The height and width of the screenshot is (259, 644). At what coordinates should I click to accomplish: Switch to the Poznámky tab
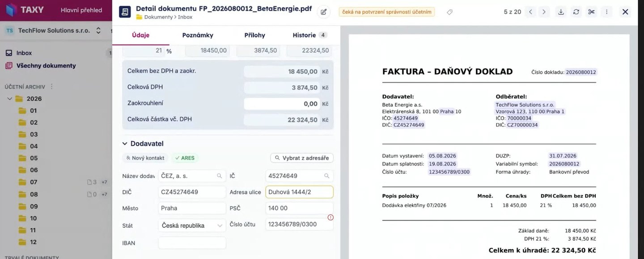pyautogui.click(x=198, y=35)
